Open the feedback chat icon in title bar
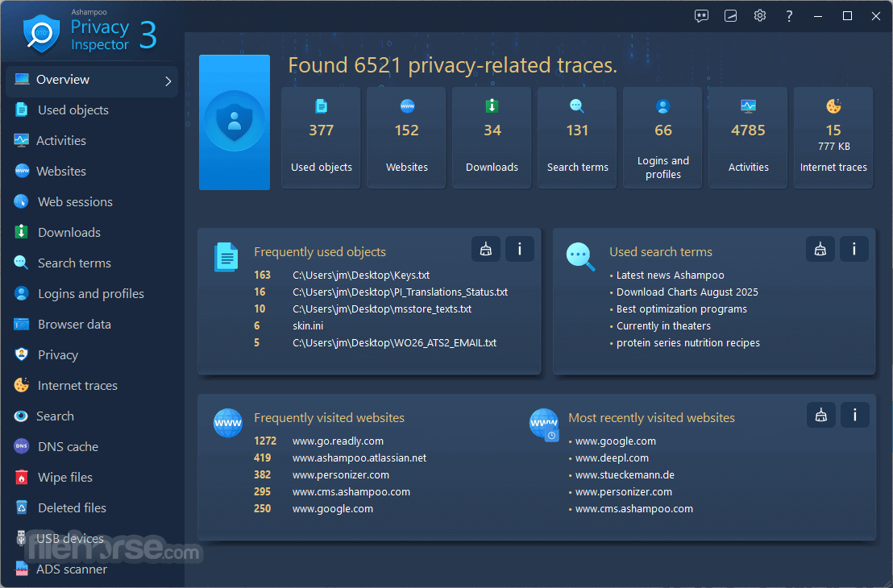The width and height of the screenshot is (893, 588). (701, 16)
